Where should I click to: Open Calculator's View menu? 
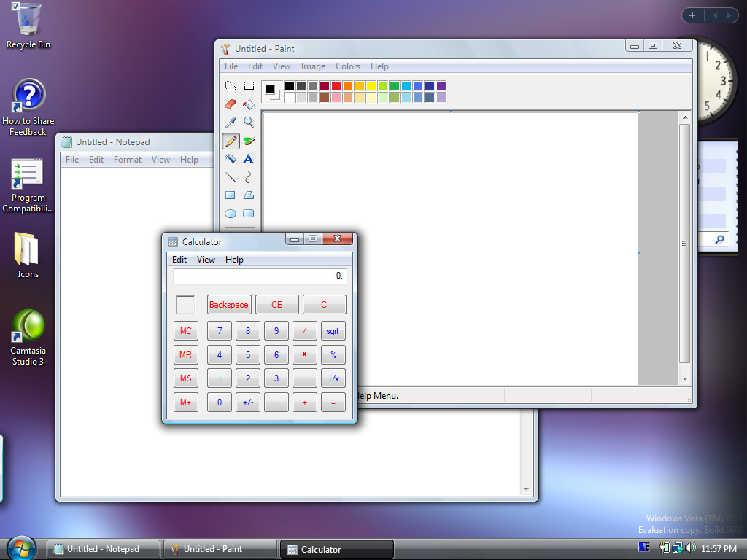pyautogui.click(x=206, y=260)
